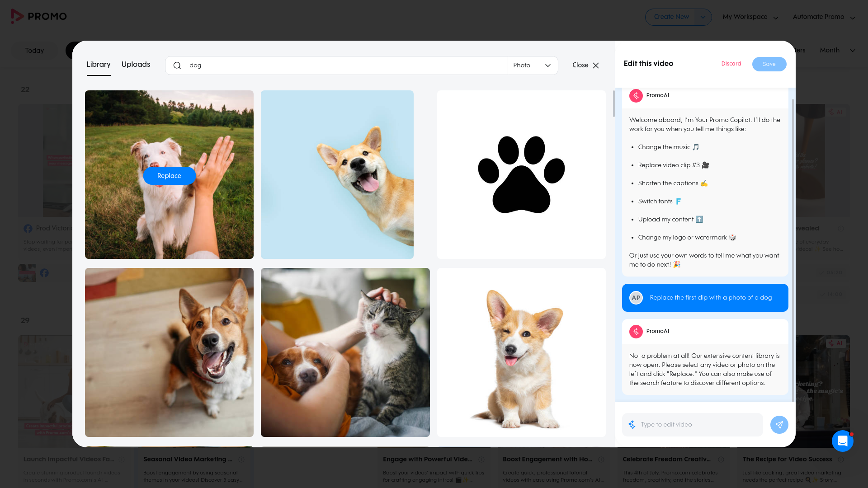Click the AI badge on the Recipe card
Viewport: 868px width, 488px height.
835,343
